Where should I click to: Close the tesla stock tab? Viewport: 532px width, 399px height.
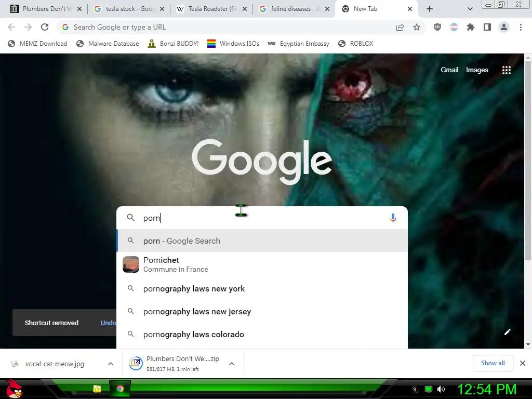coord(162,9)
